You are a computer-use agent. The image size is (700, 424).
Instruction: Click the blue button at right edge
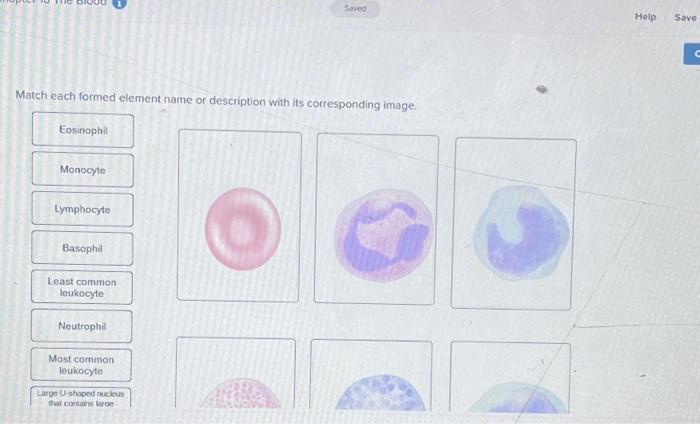coord(692,54)
